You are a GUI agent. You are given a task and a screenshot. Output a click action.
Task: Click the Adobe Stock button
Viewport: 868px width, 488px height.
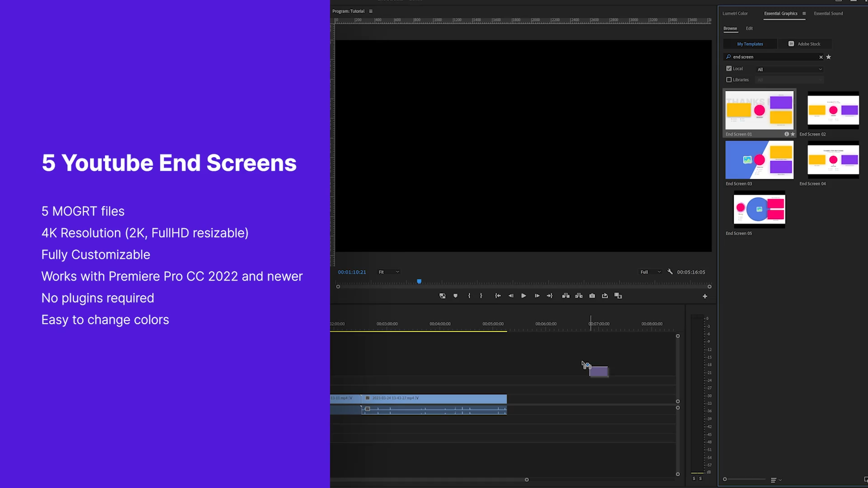(806, 44)
